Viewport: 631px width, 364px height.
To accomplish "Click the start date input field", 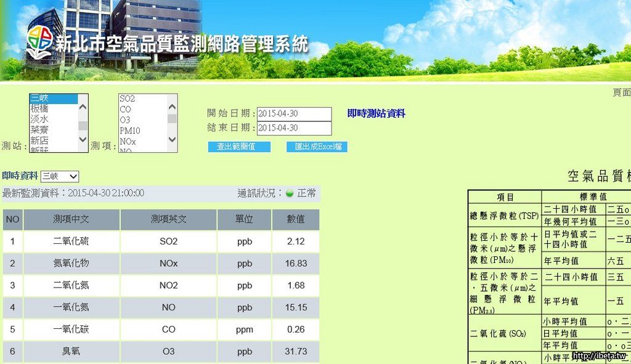I will 294,114.
